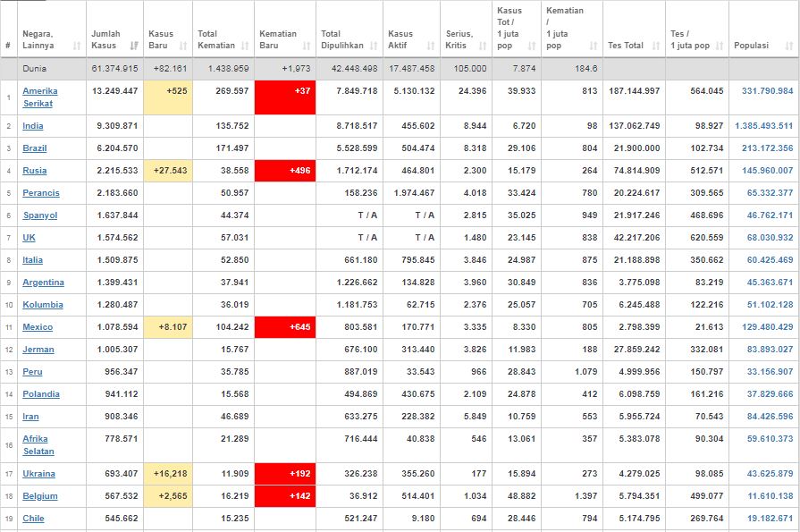Click the Total Dipulihkan sort arrows
This screenshot has width=800, height=532.
click(x=374, y=46)
